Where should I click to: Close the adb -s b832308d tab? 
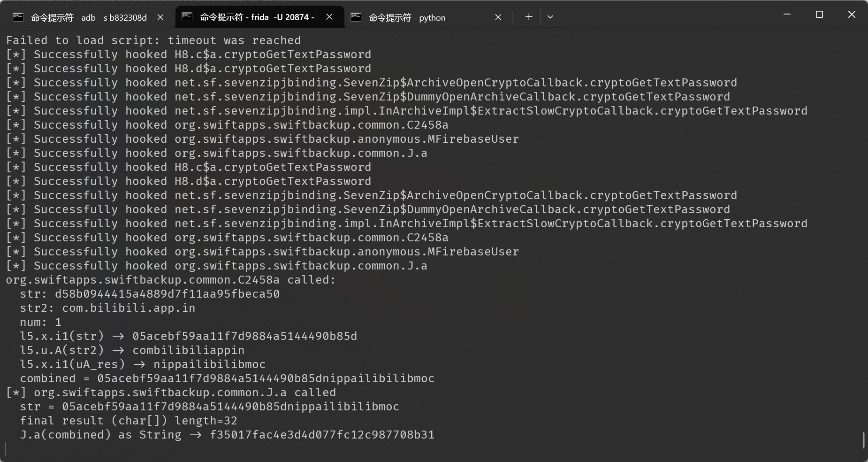click(160, 17)
